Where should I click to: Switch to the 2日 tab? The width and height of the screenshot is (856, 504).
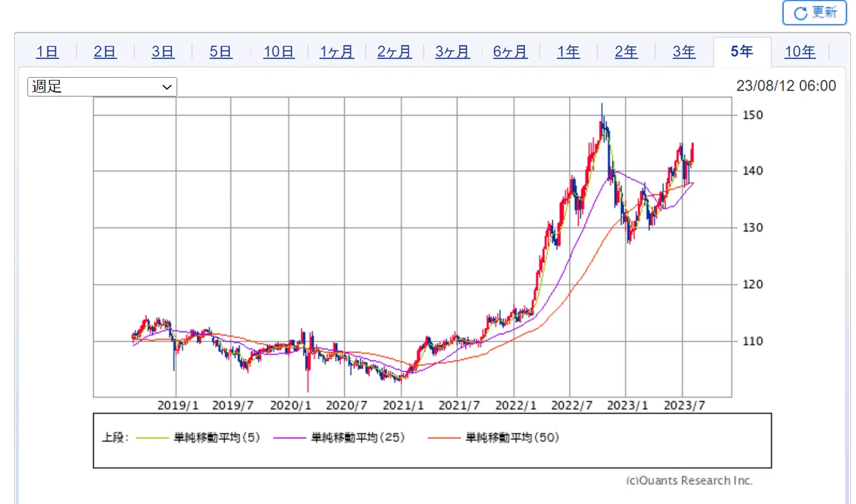click(x=105, y=51)
